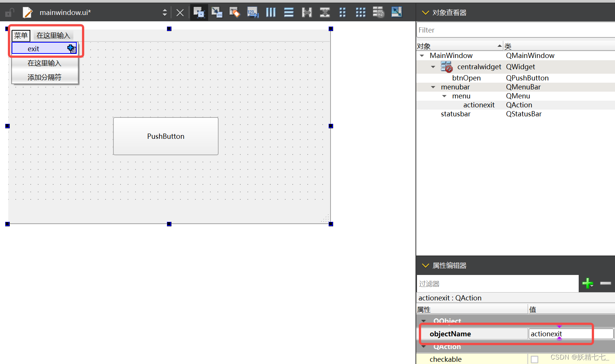
Task: Collapse the QAction property group
Action: pos(424,347)
